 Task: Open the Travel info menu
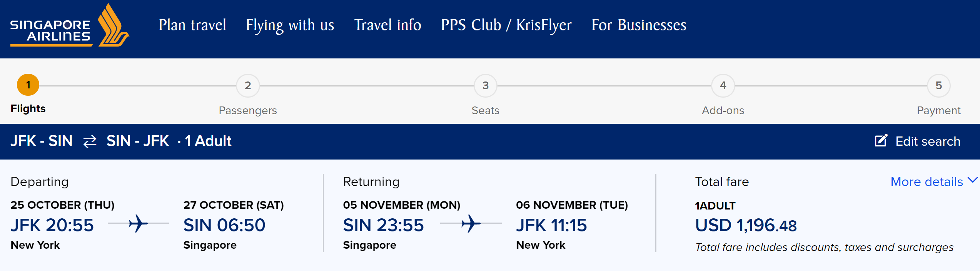point(387,25)
